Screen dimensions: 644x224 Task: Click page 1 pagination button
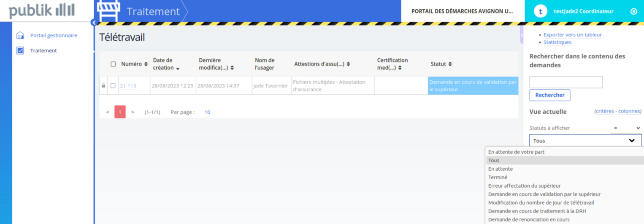pyautogui.click(x=120, y=112)
